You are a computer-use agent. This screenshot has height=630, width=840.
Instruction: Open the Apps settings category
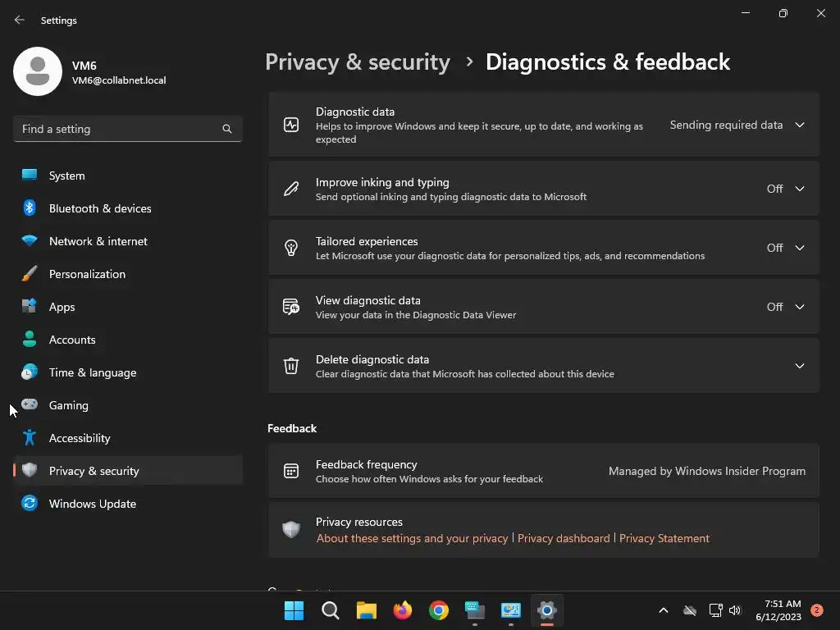click(128, 307)
